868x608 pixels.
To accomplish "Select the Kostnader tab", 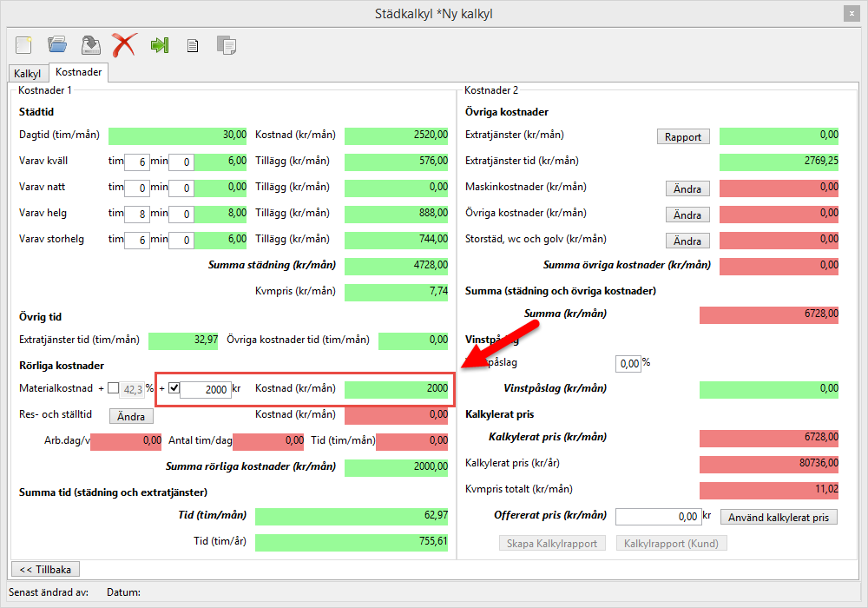I will tap(78, 73).
